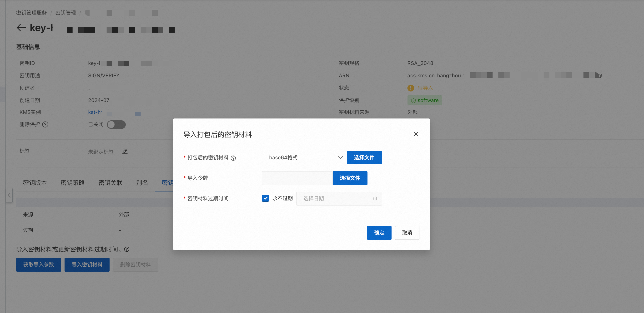Click help icon beside 删除保护

click(45, 124)
